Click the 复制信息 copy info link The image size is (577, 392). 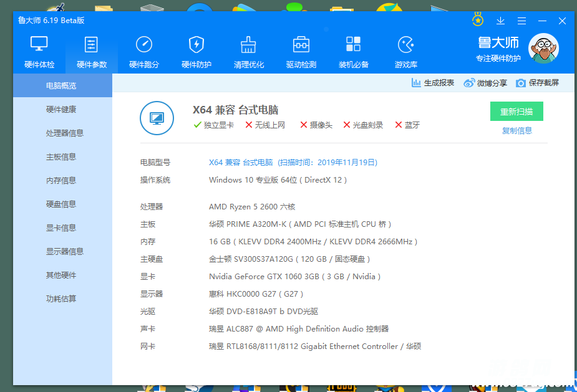(516, 131)
